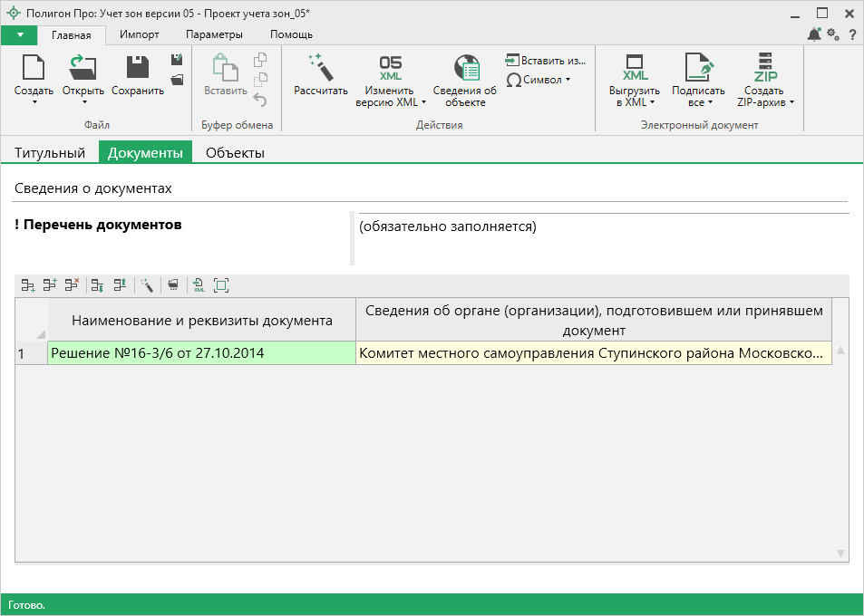Click fullscreen expand icon in table toolbar

coord(220,285)
